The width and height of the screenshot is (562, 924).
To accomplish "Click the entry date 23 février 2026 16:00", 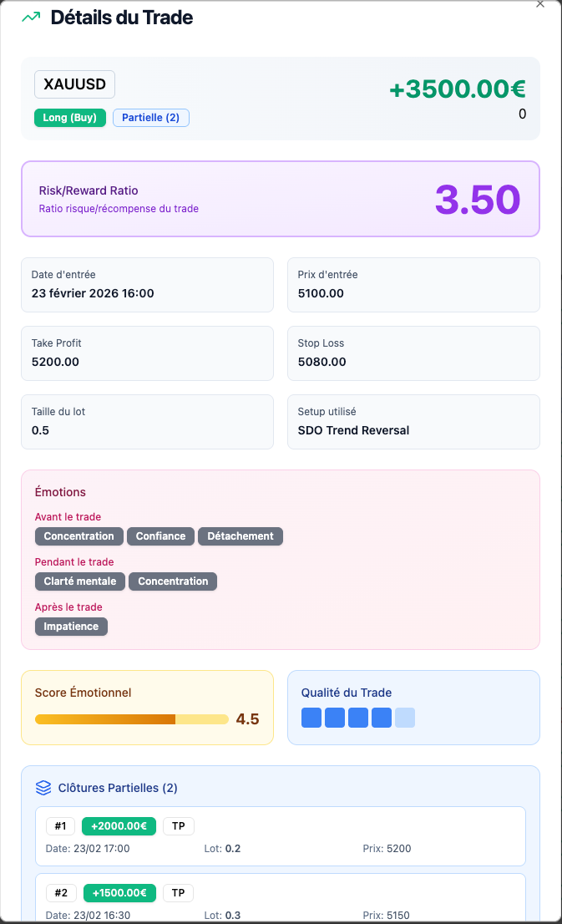I will 93,293.
